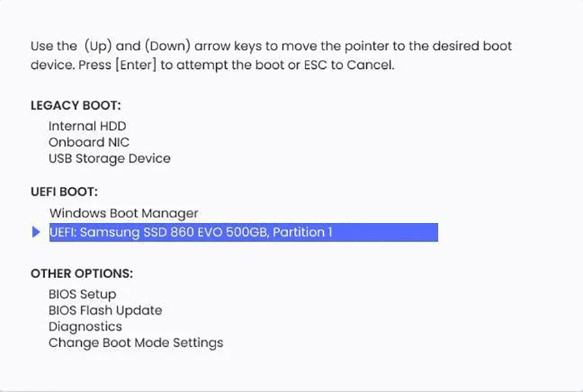The height and width of the screenshot is (392, 583).
Task: Choose Onboard NIC under Legacy Boot
Action: [89, 142]
